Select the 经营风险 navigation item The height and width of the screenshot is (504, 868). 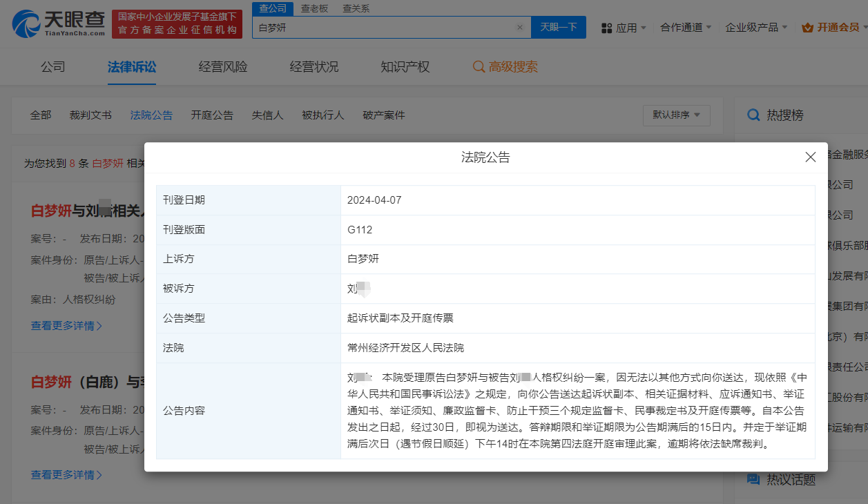pyautogui.click(x=222, y=66)
